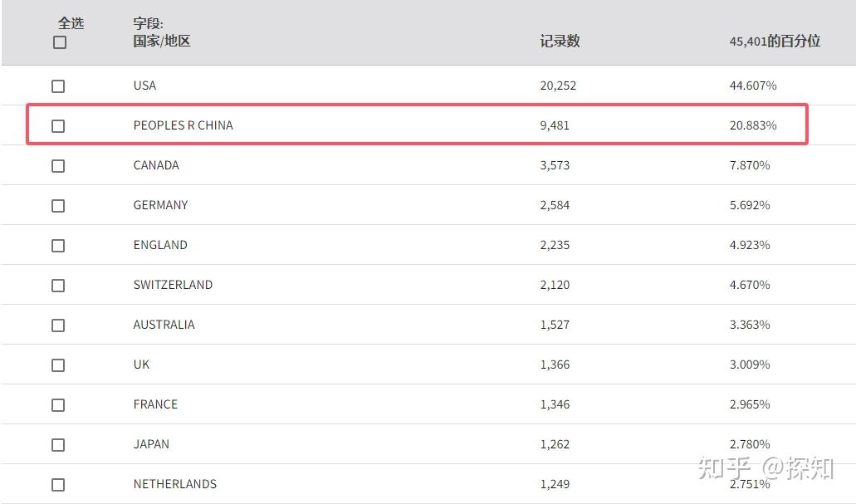Check the JAPAN row checkbox
This screenshot has width=856, height=504.
58,445
